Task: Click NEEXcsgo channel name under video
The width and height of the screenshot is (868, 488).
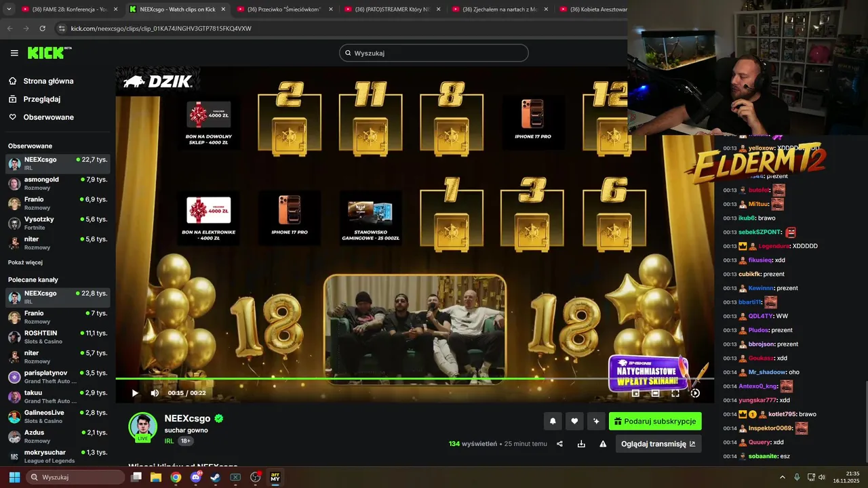Action: click(x=188, y=419)
